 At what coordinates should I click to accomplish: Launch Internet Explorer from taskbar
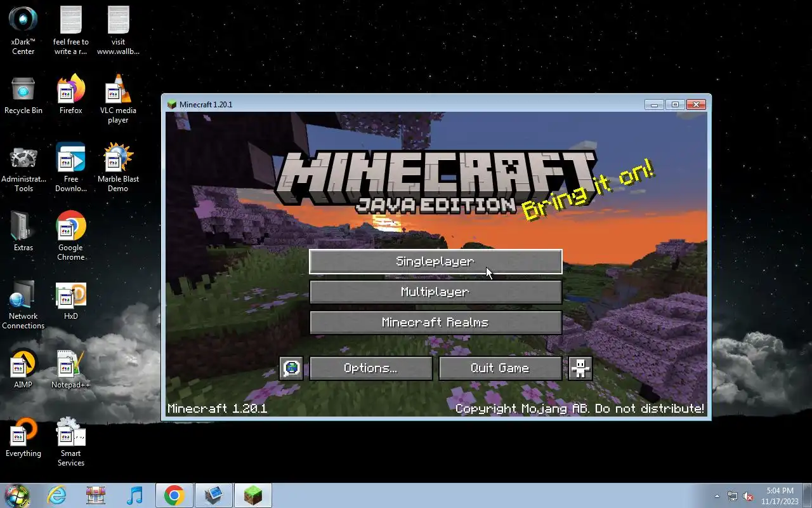[57, 495]
